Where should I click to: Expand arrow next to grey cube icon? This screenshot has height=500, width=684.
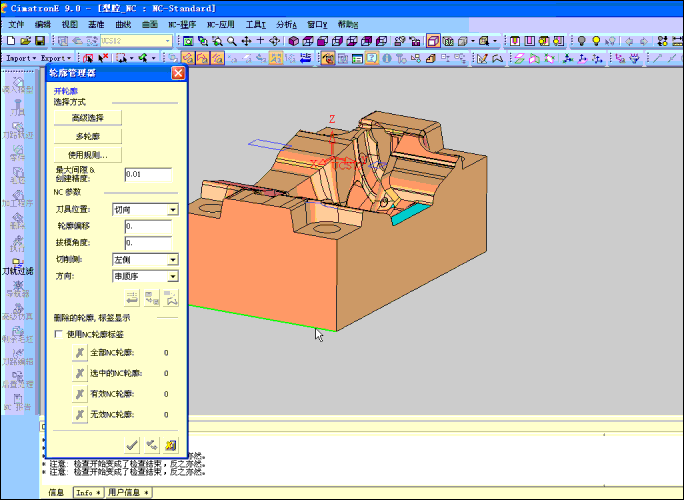point(473,41)
